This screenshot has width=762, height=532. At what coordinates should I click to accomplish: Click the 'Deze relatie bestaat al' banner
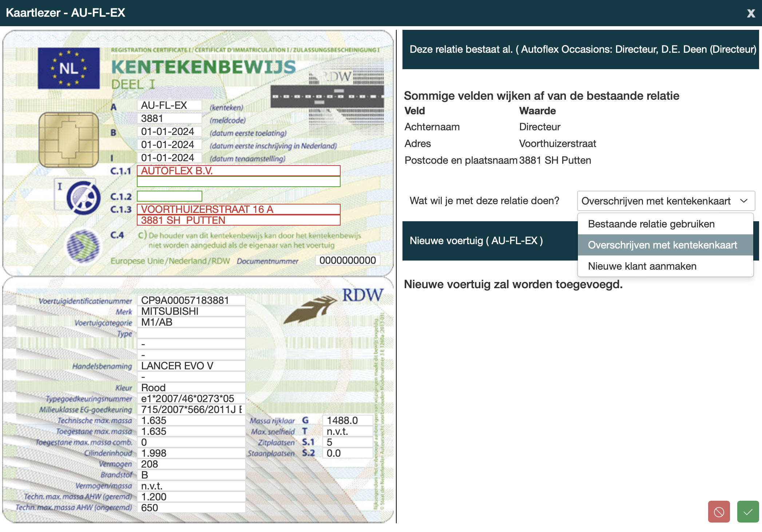(x=580, y=49)
